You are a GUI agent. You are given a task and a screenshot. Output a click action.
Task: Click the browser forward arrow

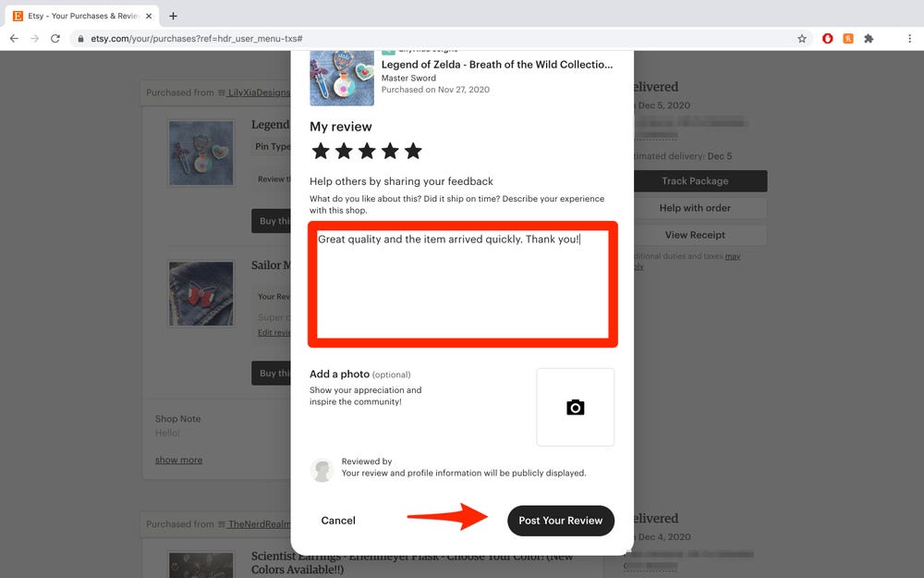(35, 38)
